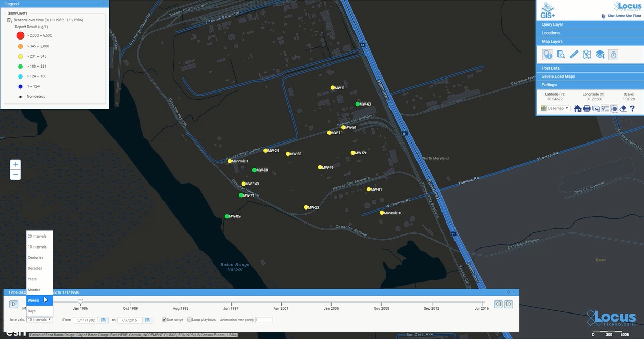
Task: Open the map location search tool
Action: [587, 54]
